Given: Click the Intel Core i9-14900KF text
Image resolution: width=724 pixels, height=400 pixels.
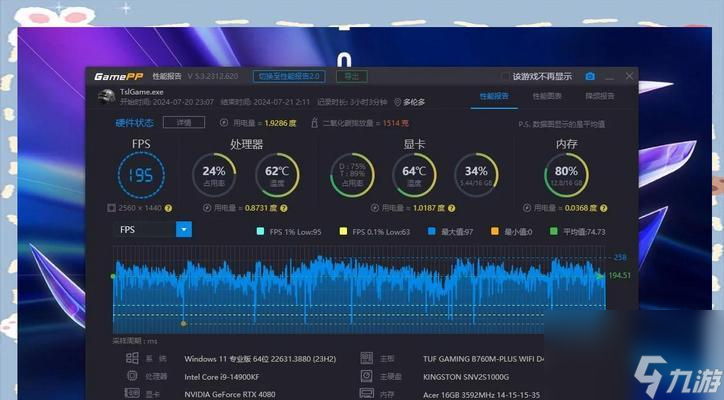Looking at the screenshot, I should point(222,377).
